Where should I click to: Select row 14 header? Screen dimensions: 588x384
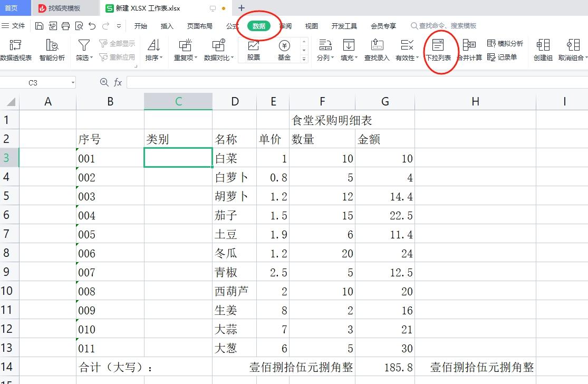click(9, 367)
